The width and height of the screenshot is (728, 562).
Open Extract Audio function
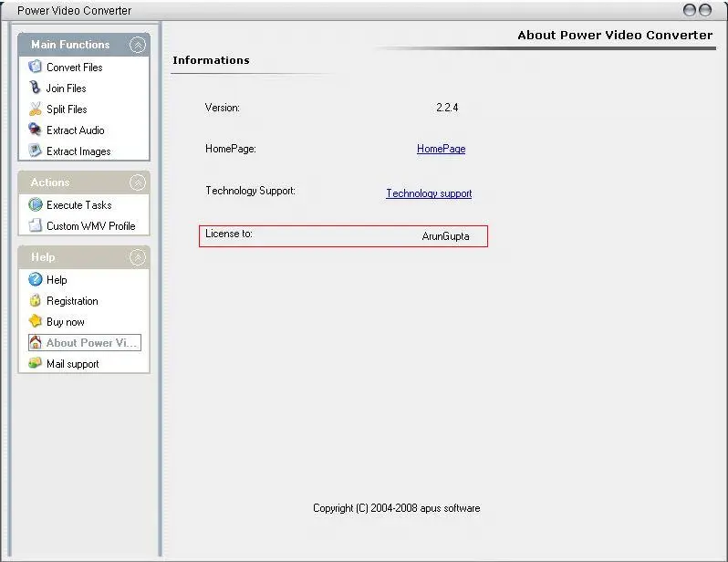pos(75,130)
